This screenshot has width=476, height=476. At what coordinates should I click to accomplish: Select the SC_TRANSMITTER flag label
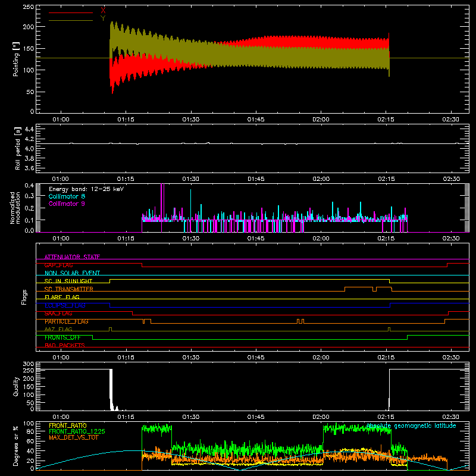point(69,289)
